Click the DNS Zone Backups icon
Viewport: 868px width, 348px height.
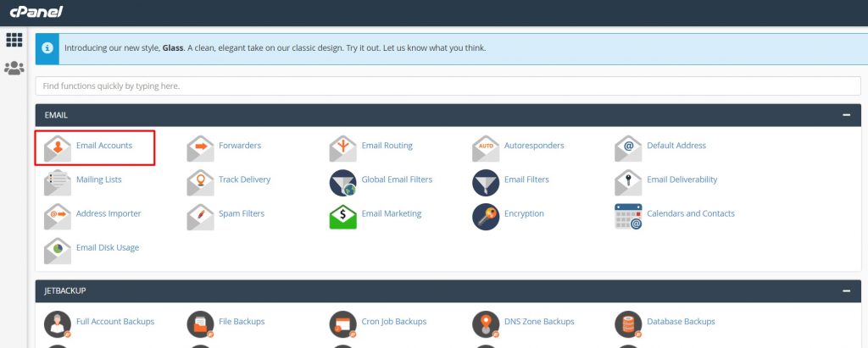tap(486, 323)
